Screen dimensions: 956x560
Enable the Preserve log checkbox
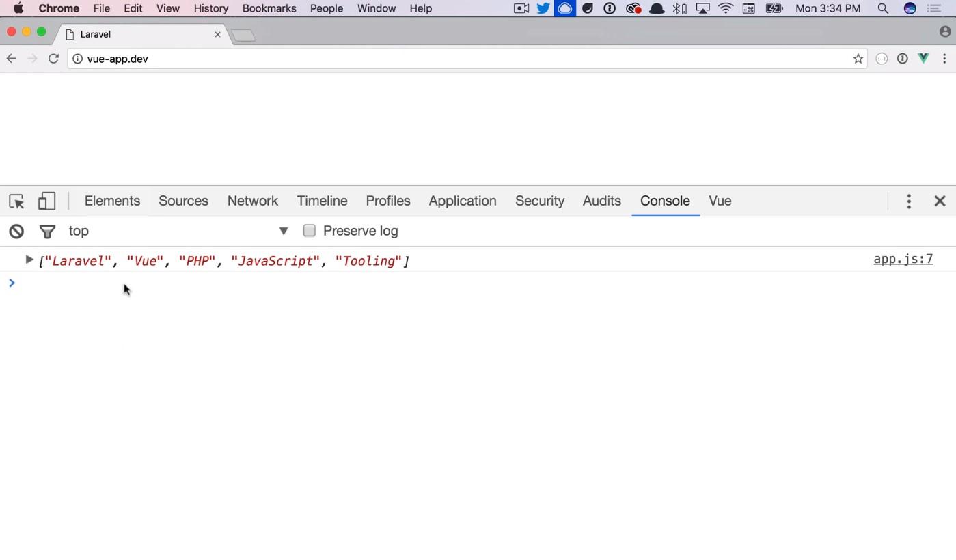pyautogui.click(x=310, y=231)
